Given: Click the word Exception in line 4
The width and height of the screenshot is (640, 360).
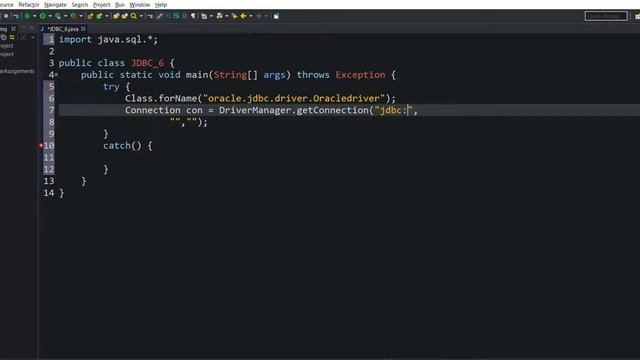Looking at the screenshot, I should [360, 75].
